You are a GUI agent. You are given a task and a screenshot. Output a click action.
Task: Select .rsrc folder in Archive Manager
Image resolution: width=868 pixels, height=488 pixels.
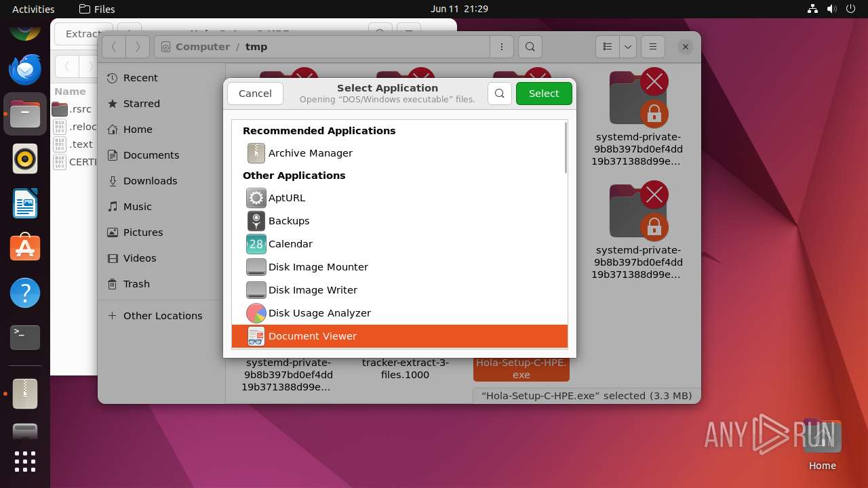point(73,109)
